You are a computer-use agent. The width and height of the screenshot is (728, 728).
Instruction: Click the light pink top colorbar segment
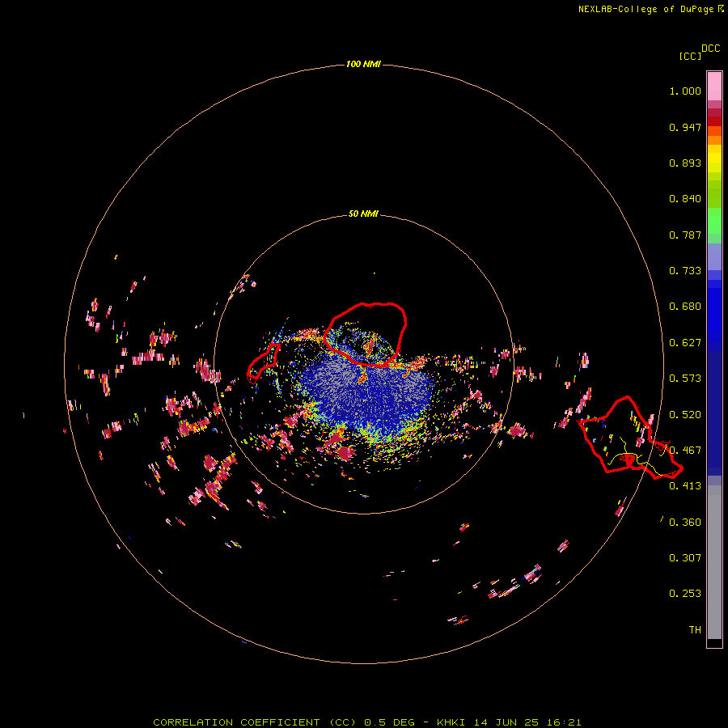click(714, 87)
